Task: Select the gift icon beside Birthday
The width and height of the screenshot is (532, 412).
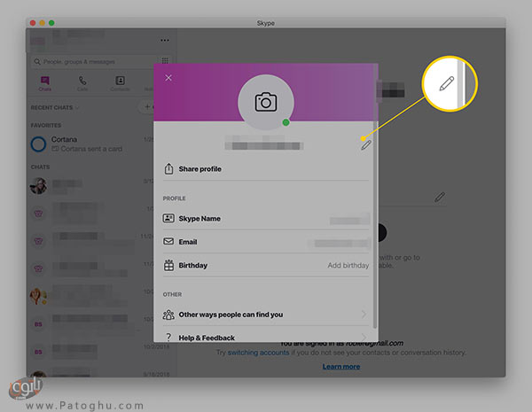Action: pos(168,265)
